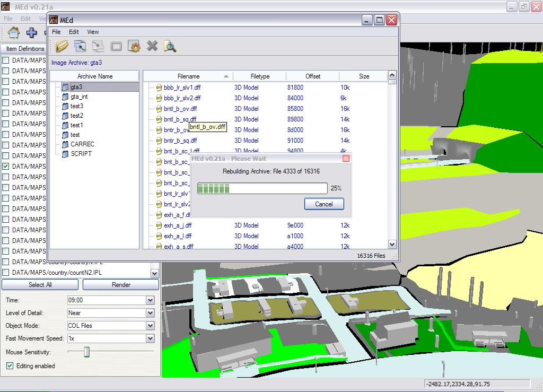Click the file icon beside bbb_lr_slv1.dff
The height and width of the screenshot is (392, 543).
click(x=159, y=88)
